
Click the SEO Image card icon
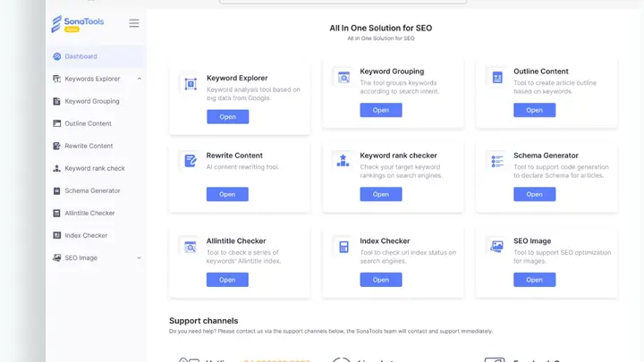pyautogui.click(x=496, y=247)
